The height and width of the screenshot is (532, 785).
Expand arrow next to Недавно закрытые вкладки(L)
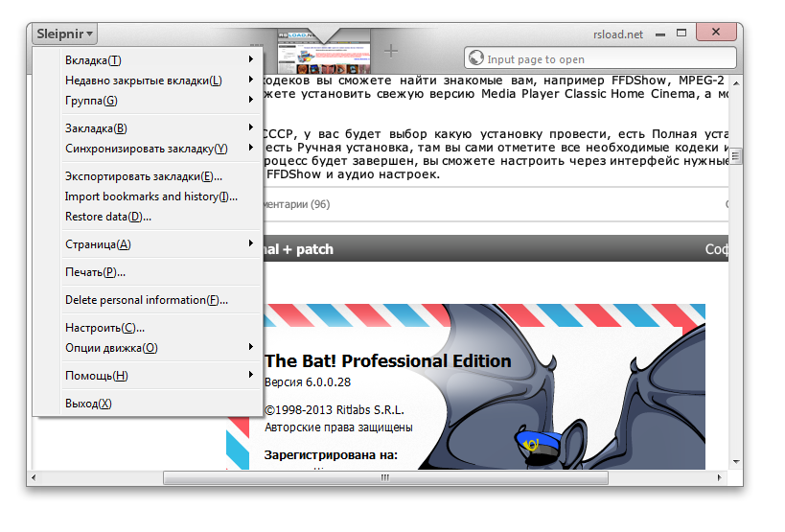[x=251, y=79]
